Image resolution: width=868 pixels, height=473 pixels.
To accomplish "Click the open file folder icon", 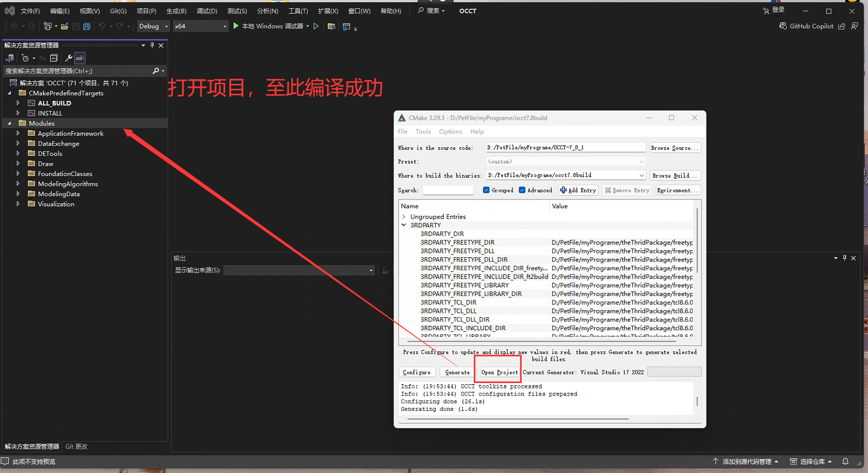I will coord(65,26).
